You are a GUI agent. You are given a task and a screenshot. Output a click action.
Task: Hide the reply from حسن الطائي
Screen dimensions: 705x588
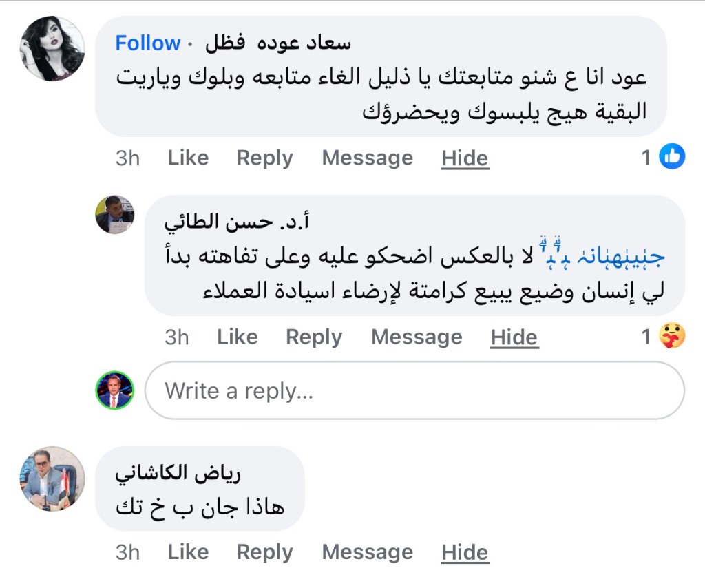(514, 337)
